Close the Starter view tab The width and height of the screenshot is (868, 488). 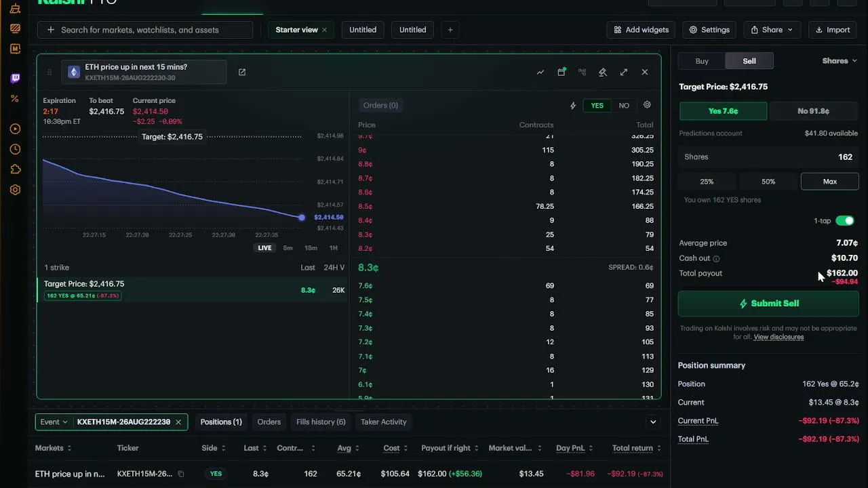tap(324, 30)
